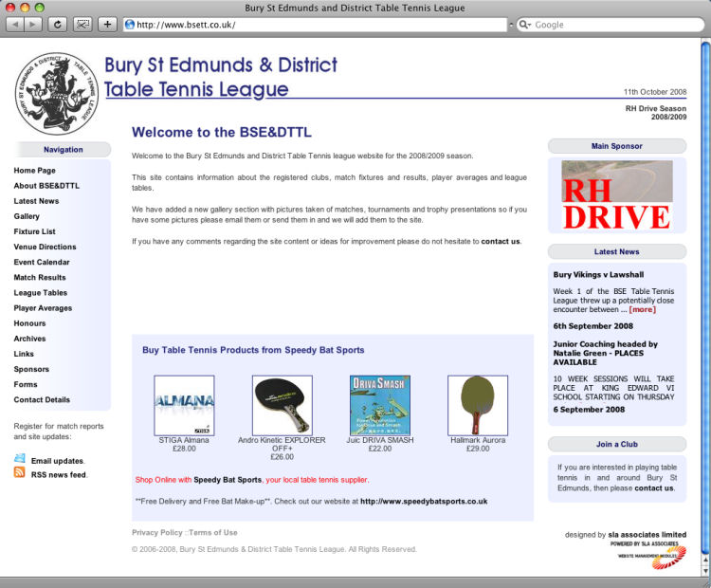Click Speedy Bat Sports bold link
The height and width of the screenshot is (588, 711).
click(228, 480)
